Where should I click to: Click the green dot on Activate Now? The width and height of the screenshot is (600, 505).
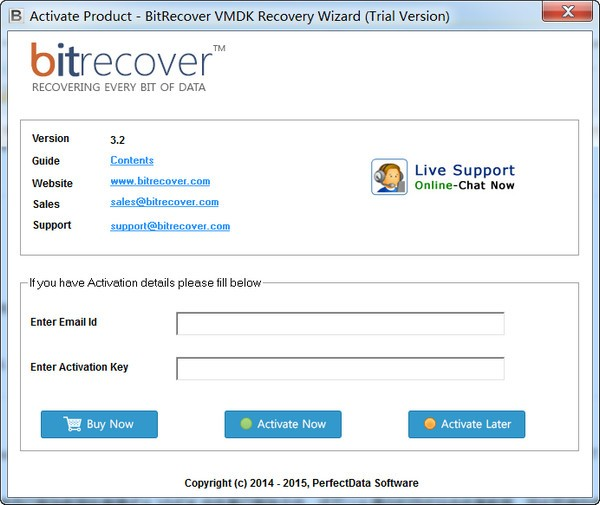pyautogui.click(x=246, y=424)
